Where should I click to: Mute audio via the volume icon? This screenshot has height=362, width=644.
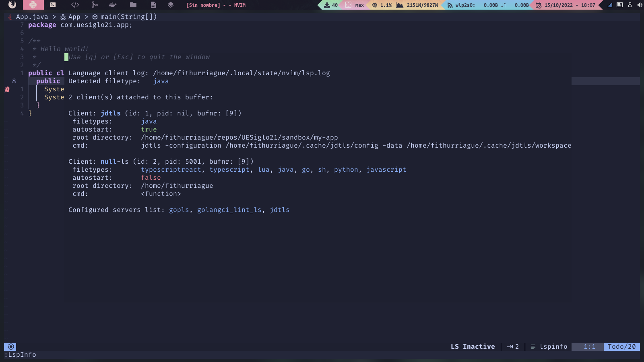pos(640,5)
